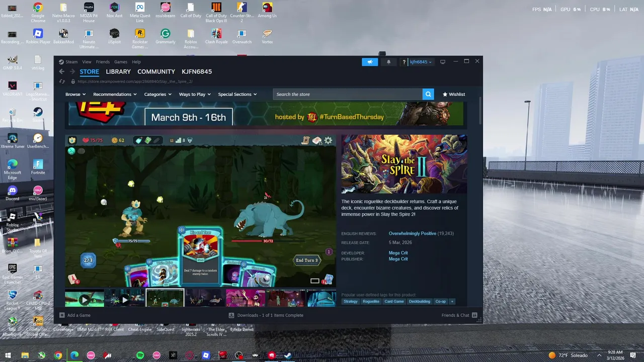This screenshot has height=362, width=644.
Task: Select the Card Game tag
Action: pyautogui.click(x=394, y=301)
